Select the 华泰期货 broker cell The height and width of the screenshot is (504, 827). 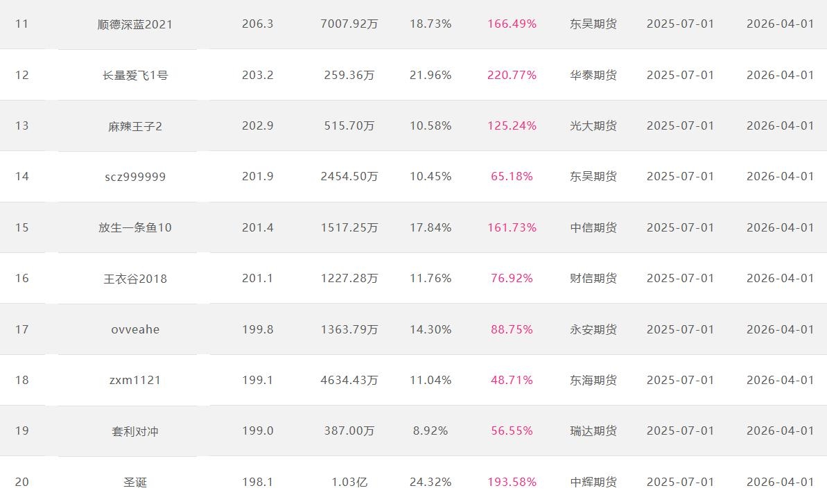(593, 75)
